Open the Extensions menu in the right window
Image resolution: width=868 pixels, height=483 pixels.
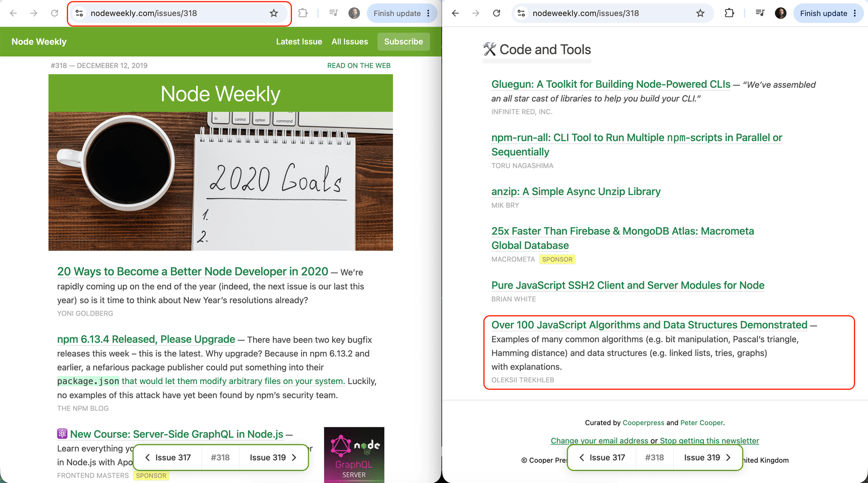pos(729,13)
